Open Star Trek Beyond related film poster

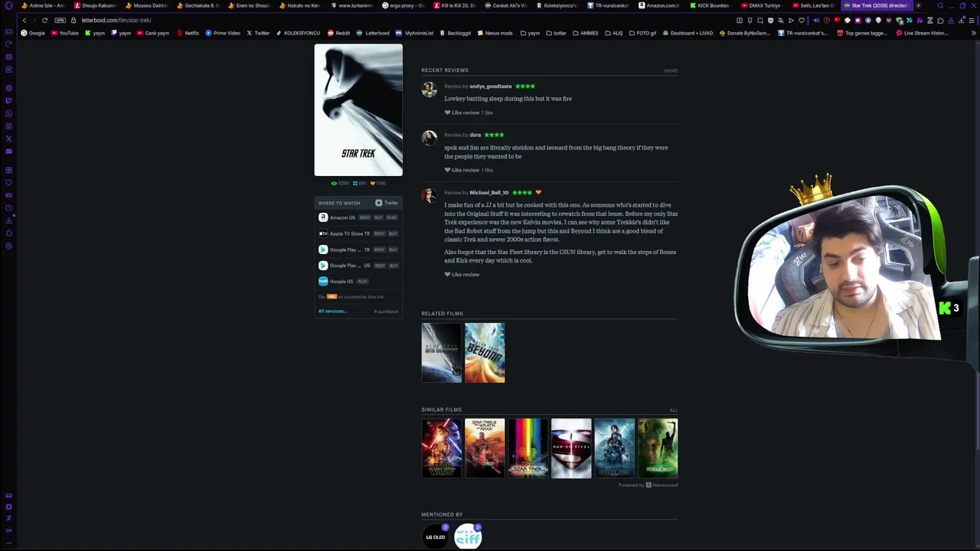point(485,353)
